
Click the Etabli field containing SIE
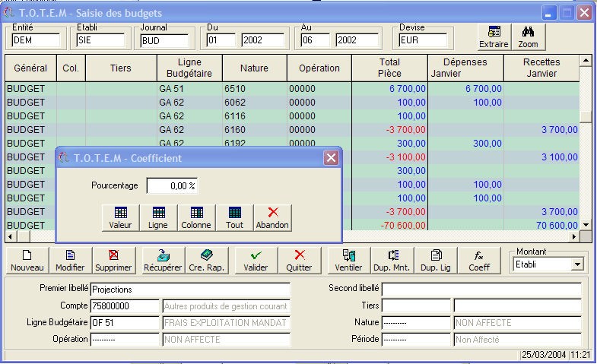click(x=100, y=40)
